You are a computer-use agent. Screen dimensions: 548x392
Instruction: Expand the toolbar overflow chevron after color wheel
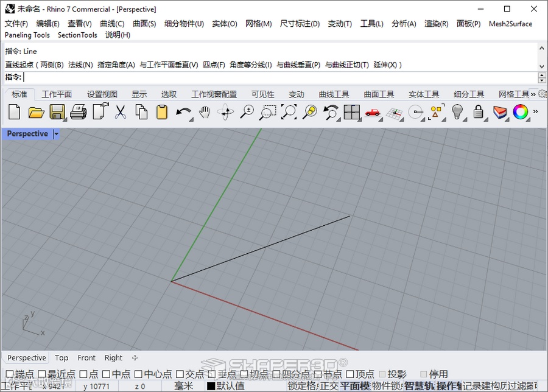[535, 112]
